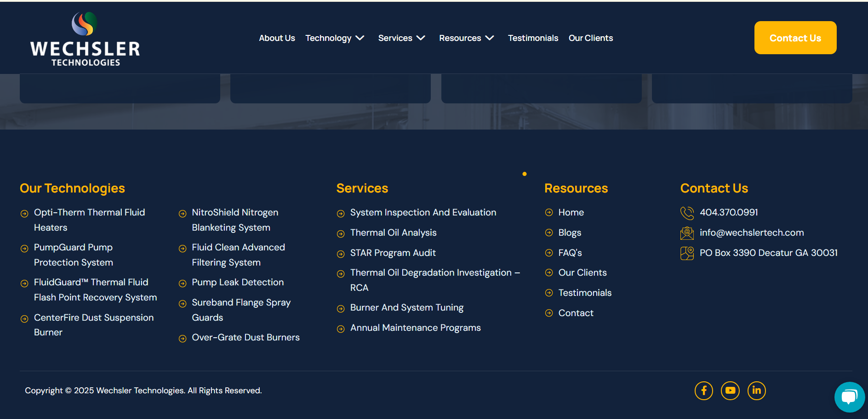
Task: Open Our Clients in footer Resources
Action: click(x=582, y=272)
